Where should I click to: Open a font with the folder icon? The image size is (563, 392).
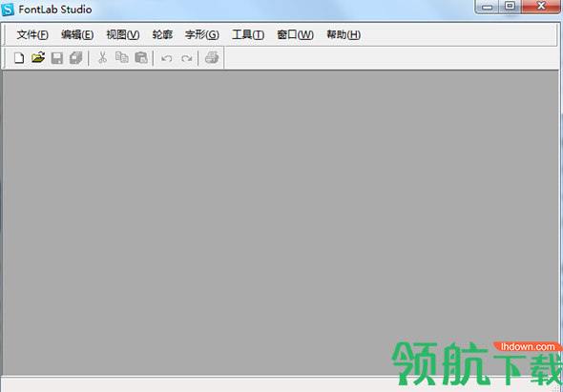point(38,58)
